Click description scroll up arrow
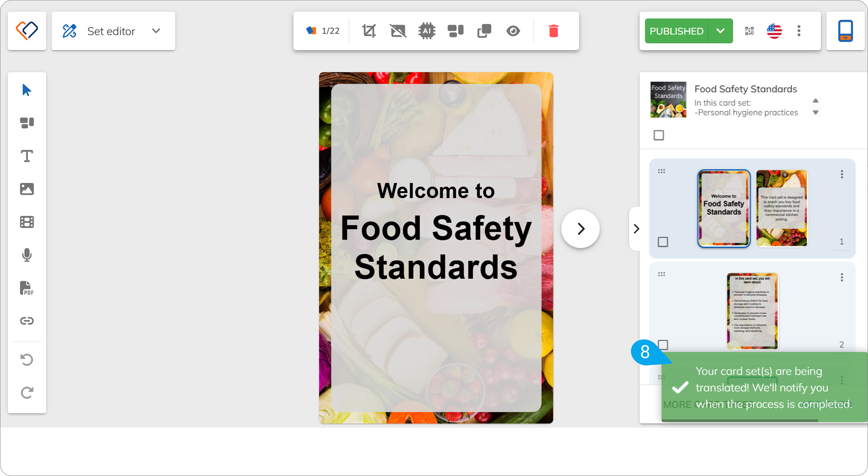 tap(816, 101)
